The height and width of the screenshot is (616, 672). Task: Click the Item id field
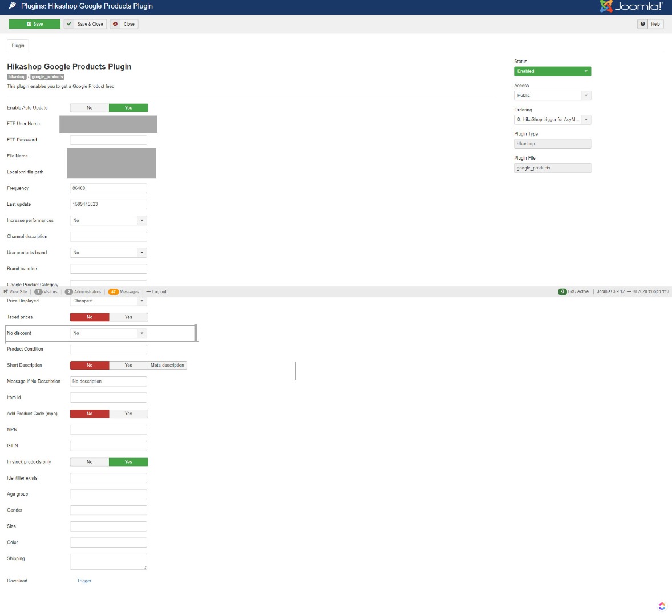(108, 398)
